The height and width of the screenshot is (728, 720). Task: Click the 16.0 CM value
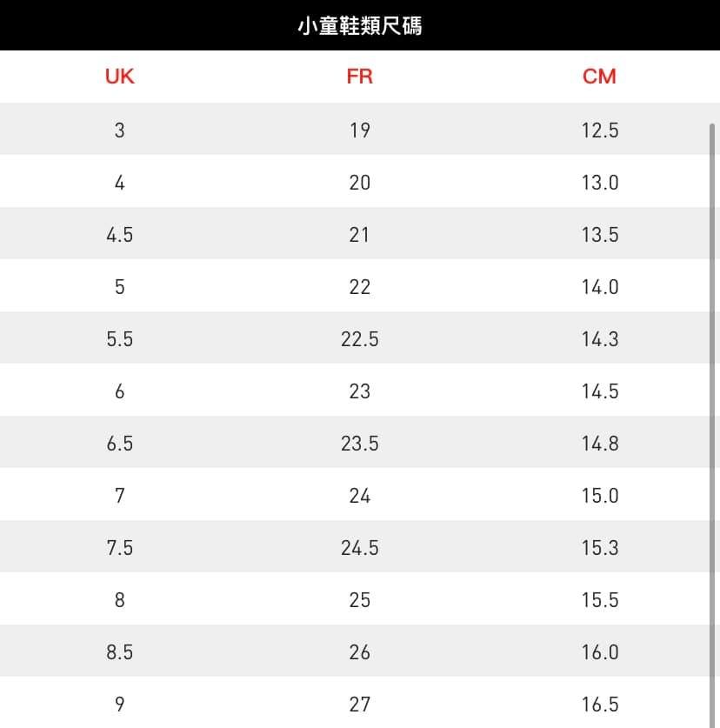[x=600, y=652]
